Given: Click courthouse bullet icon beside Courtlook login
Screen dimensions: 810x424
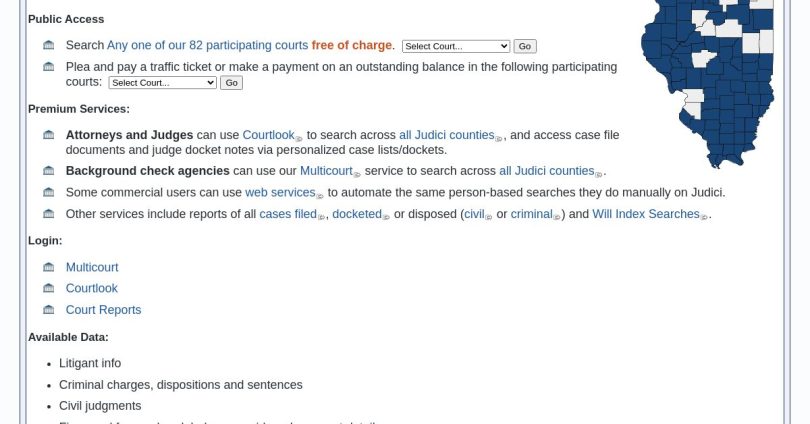Looking at the screenshot, I should pyautogui.click(x=49, y=288).
